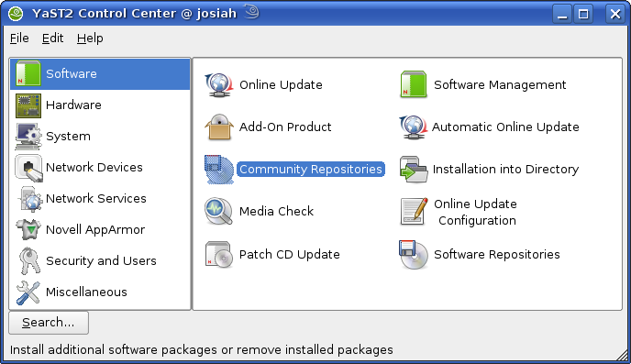The width and height of the screenshot is (631, 364).
Task: Select the Miscellaneous label
Action: point(86,292)
